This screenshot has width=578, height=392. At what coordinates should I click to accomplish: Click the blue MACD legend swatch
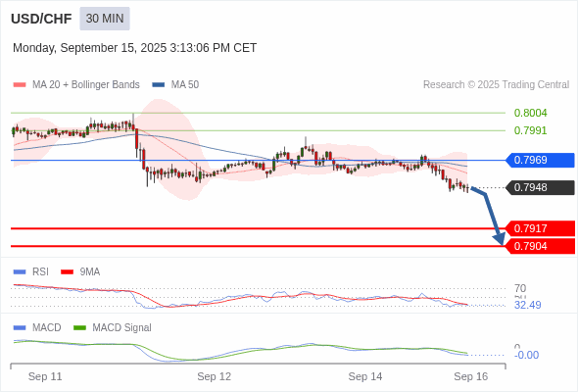[x=20, y=328]
